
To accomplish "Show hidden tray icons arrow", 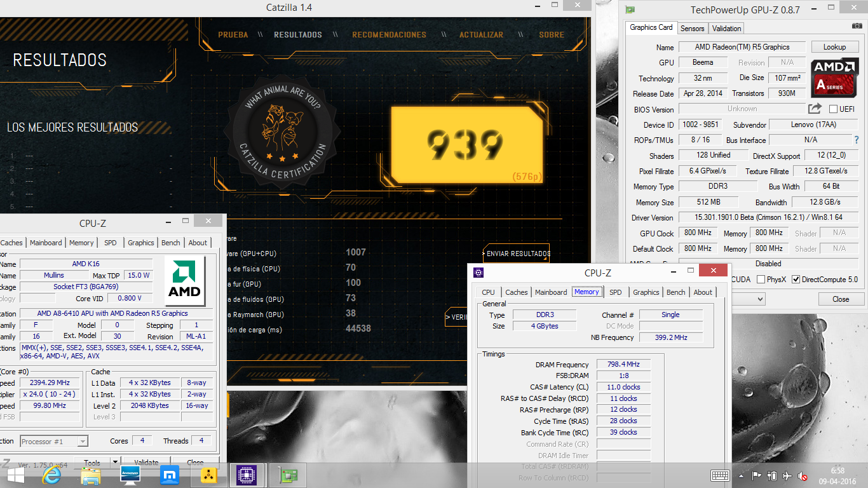I will pos(741,476).
